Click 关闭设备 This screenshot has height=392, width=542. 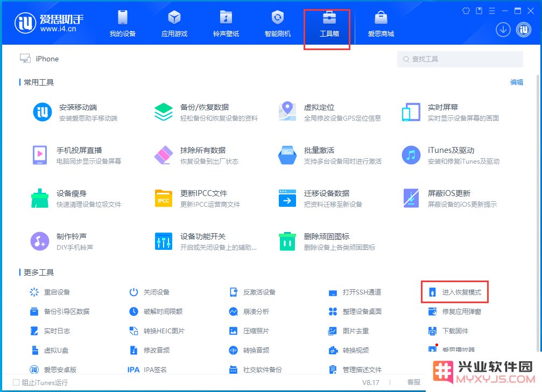[x=149, y=292]
